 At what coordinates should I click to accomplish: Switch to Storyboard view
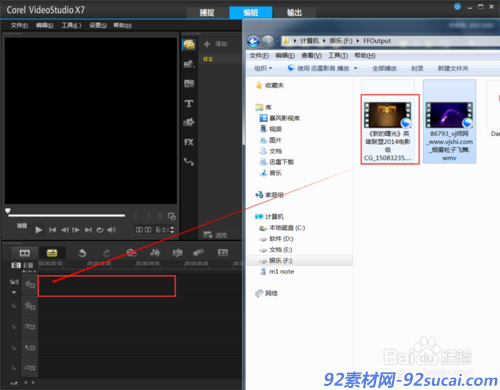coord(25,253)
